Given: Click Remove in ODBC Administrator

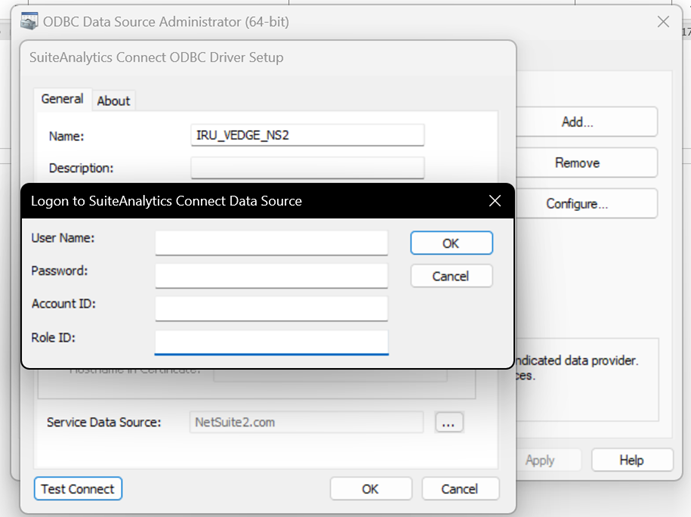Looking at the screenshot, I should 587,163.
